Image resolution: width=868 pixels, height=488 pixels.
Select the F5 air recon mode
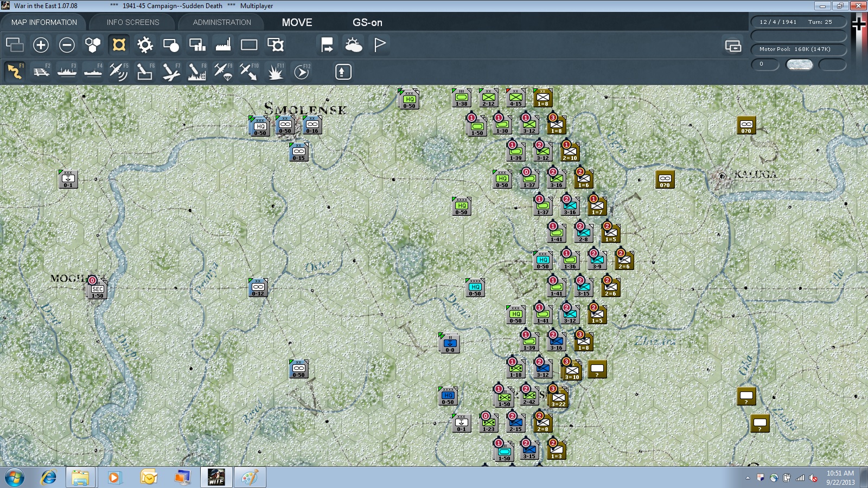tap(119, 72)
